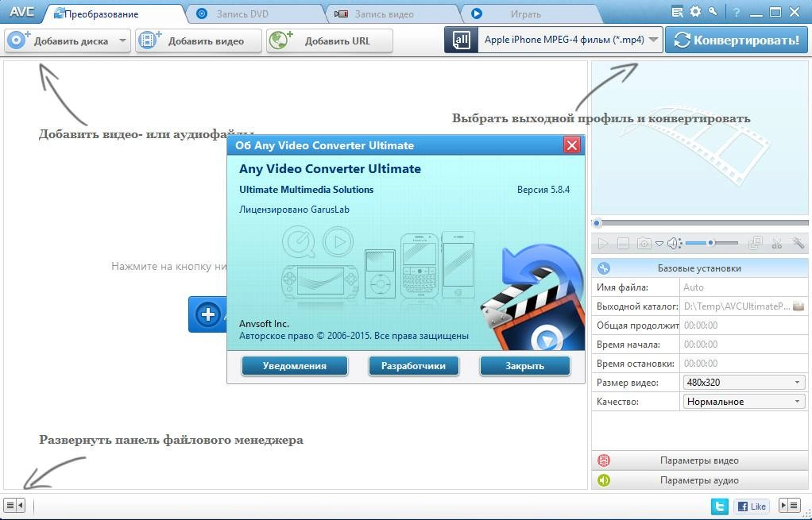Click 'Ultimate Multimedia Solutions' text
Image resolution: width=812 pixels, height=520 pixels.
(306, 190)
